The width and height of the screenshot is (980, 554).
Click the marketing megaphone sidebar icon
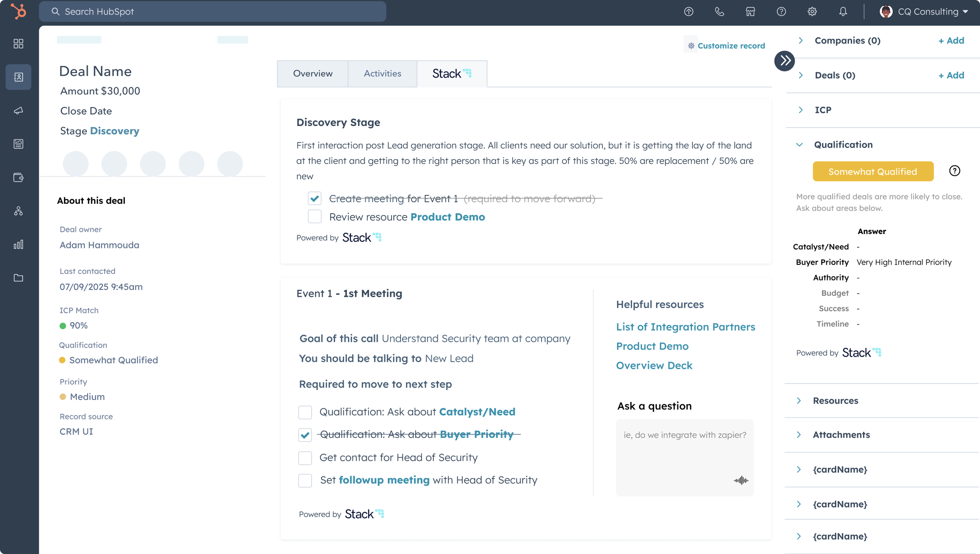click(x=19, y=111)
